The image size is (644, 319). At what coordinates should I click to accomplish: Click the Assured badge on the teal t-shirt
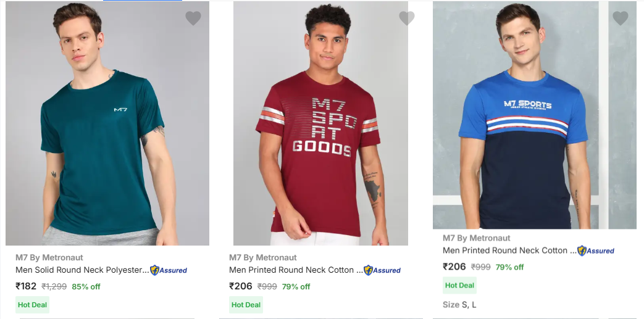pyautogui.click(x=169, y=270)
